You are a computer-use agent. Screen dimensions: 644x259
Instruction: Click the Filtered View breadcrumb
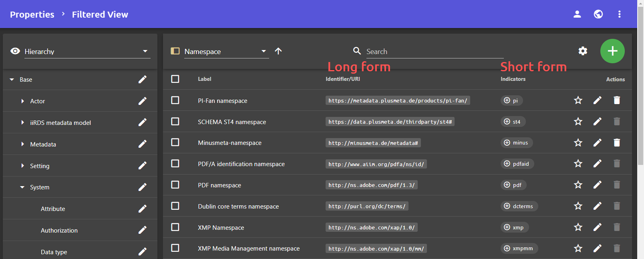[100, 14]
